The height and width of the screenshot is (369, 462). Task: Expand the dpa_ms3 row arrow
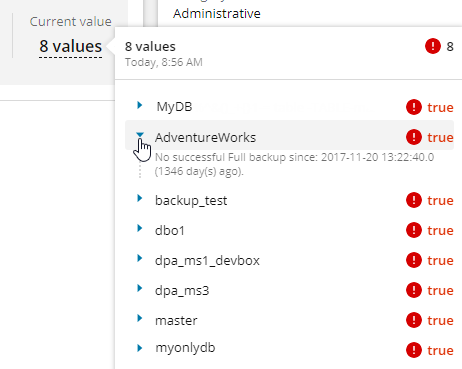tap(140, 288)
